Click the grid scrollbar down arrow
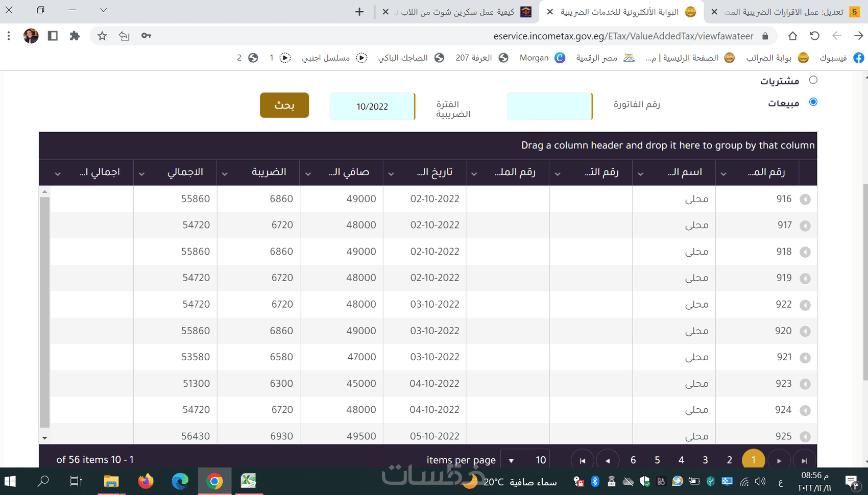This screenshot has width=868, height=495. [44, 438]
